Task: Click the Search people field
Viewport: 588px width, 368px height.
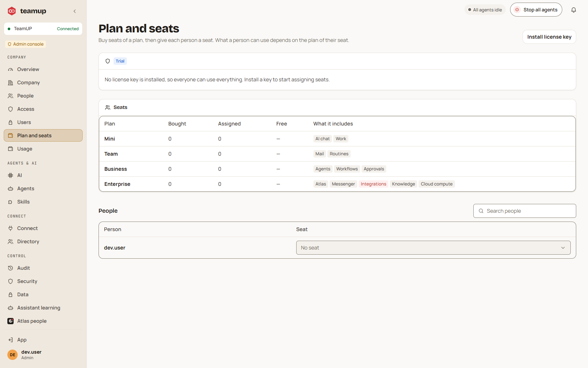Action: coord(524,211)
